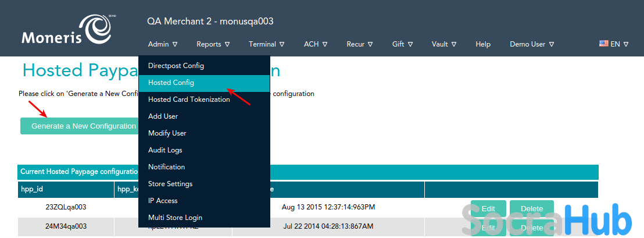Open the Recur dropdown menu
The height and width of the screenshot is (238, 644).
[x=359, y=44]
